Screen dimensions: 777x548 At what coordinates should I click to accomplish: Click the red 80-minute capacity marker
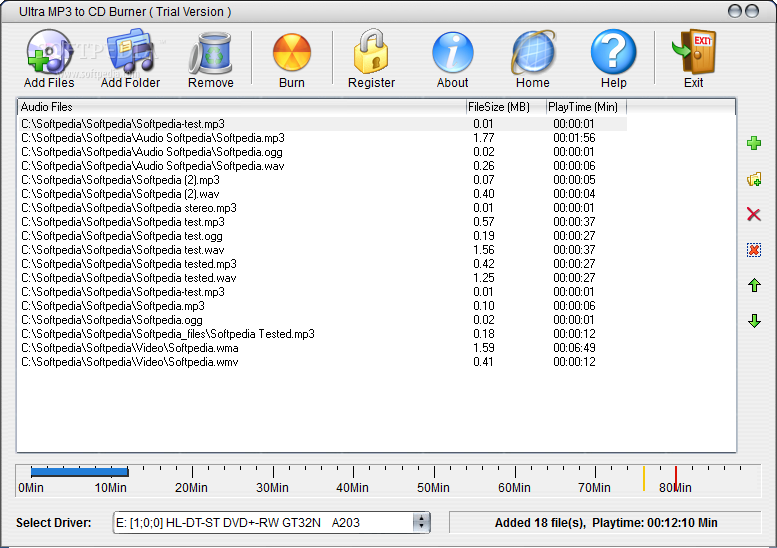676,479
